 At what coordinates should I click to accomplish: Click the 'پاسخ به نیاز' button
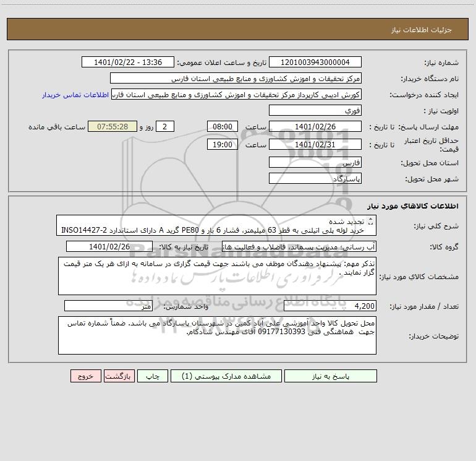pyautogui.click(x=331, y=376)
